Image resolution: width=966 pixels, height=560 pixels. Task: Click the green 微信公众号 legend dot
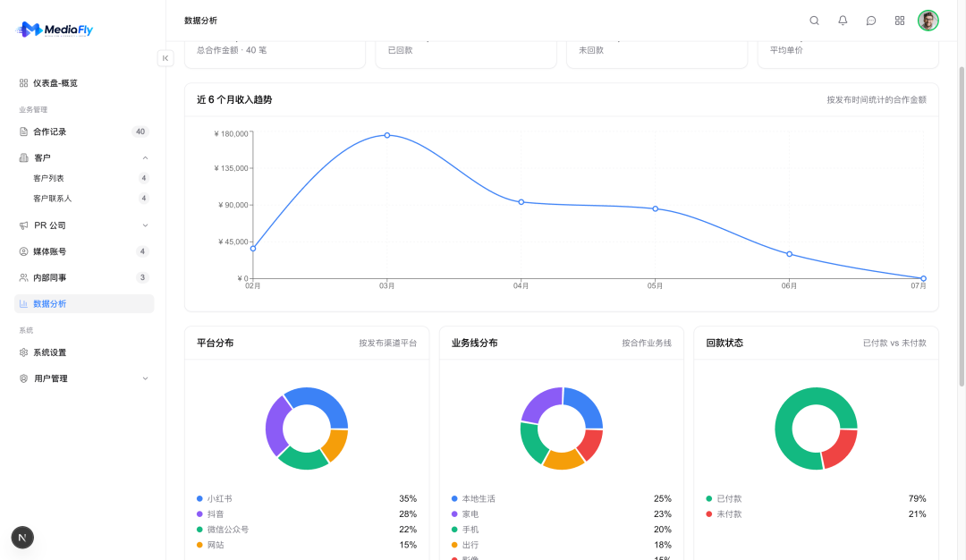199,530
